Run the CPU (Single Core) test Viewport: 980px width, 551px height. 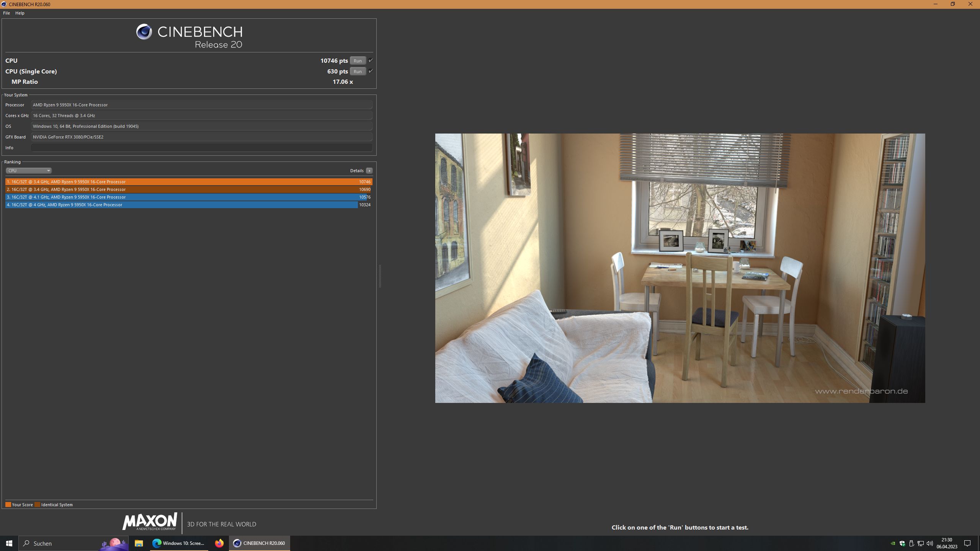tap(358, 71)
